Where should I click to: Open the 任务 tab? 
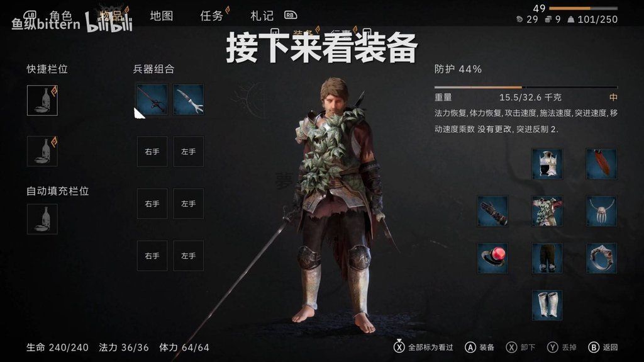click(x=211, y=16)
